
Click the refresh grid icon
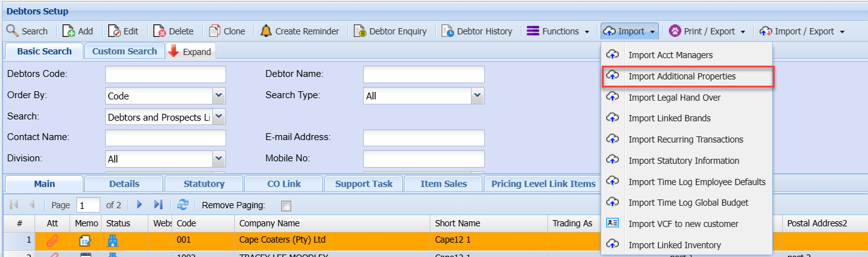[x=183, y=204]
